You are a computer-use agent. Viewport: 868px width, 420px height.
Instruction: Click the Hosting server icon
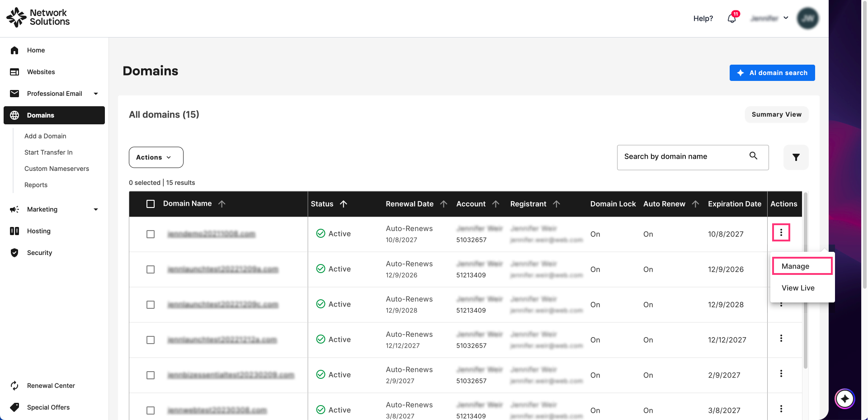coord(14,231)
